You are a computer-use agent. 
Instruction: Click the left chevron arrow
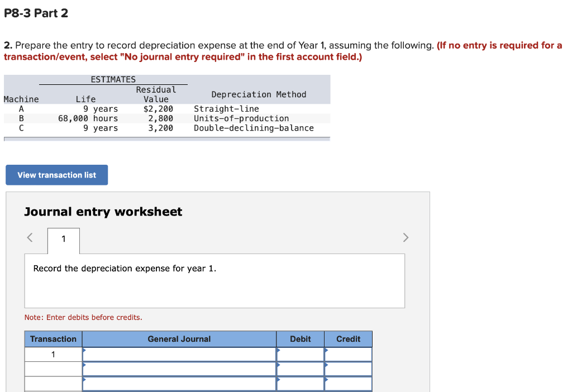tap(29, 237)
